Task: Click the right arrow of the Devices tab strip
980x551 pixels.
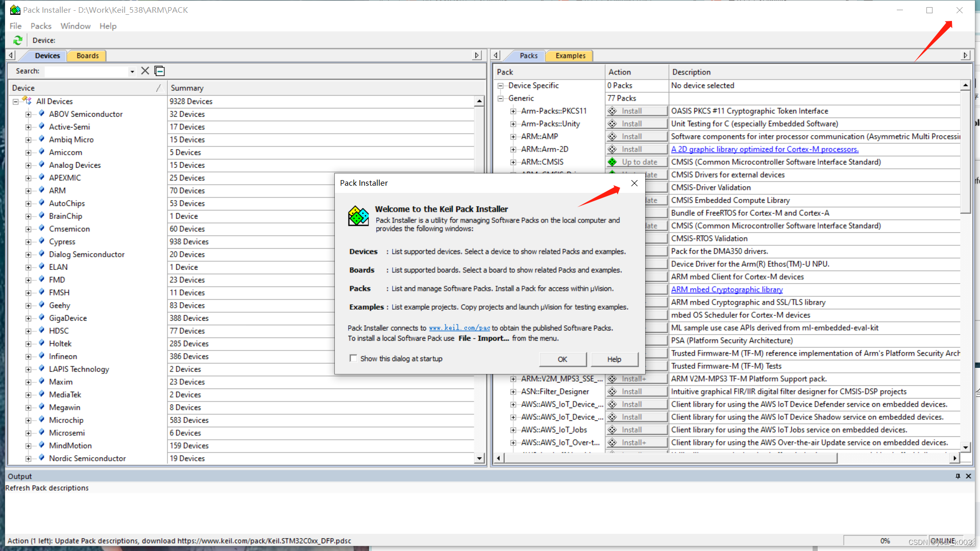Action: (477, 55)
